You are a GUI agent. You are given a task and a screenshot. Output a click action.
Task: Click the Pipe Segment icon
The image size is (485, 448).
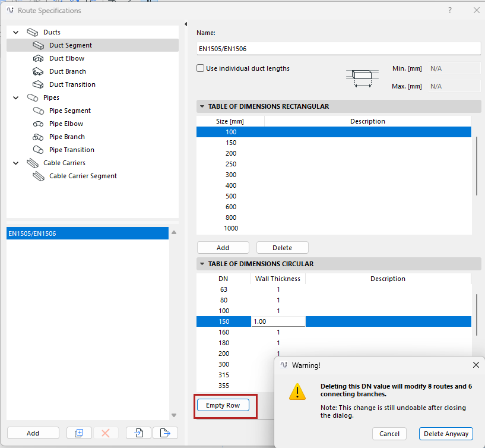39,111
